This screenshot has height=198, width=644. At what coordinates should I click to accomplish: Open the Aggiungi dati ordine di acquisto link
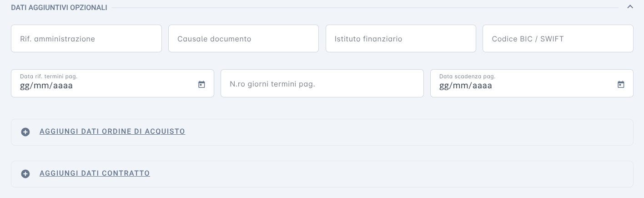pos(112,132)
